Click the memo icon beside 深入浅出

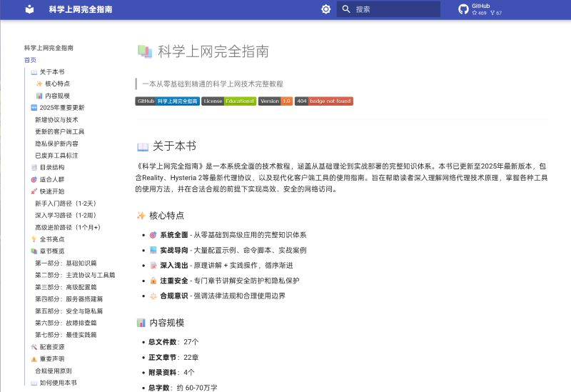click(153, 266)
